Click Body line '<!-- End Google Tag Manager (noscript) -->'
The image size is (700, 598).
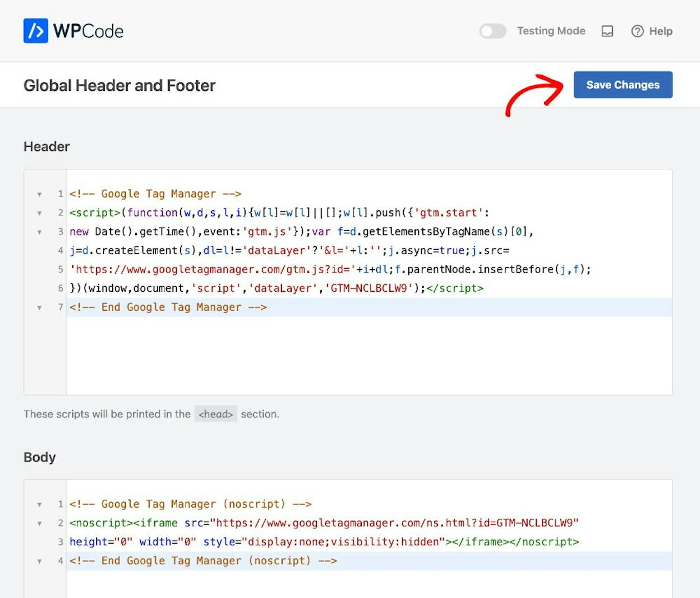click(203, 561)
